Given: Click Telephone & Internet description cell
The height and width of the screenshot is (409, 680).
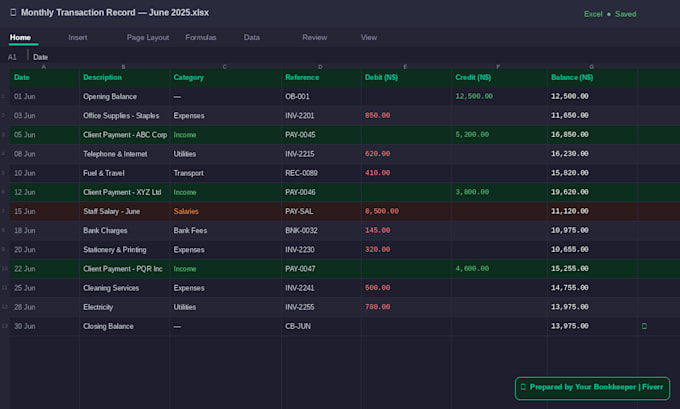Looking at the screenshot, I should 124,154.
